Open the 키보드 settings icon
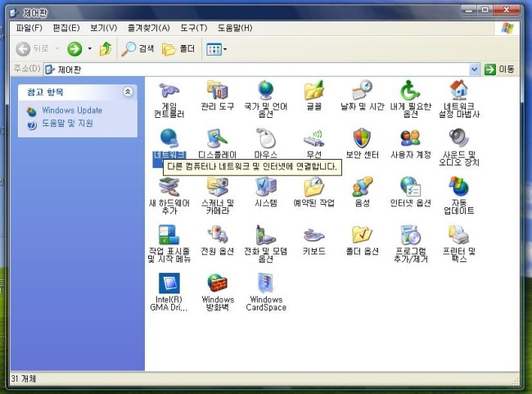 [313, 236]
